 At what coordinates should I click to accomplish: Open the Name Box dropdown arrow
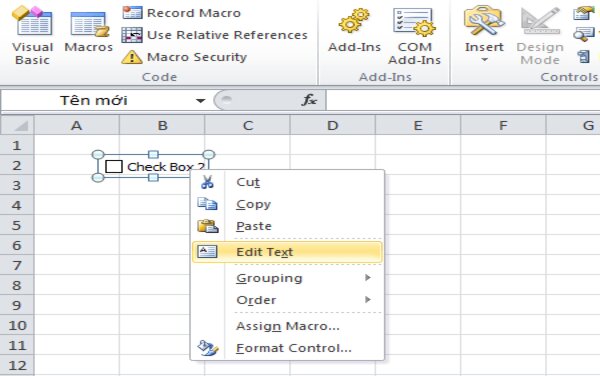(x=200, y=101)
